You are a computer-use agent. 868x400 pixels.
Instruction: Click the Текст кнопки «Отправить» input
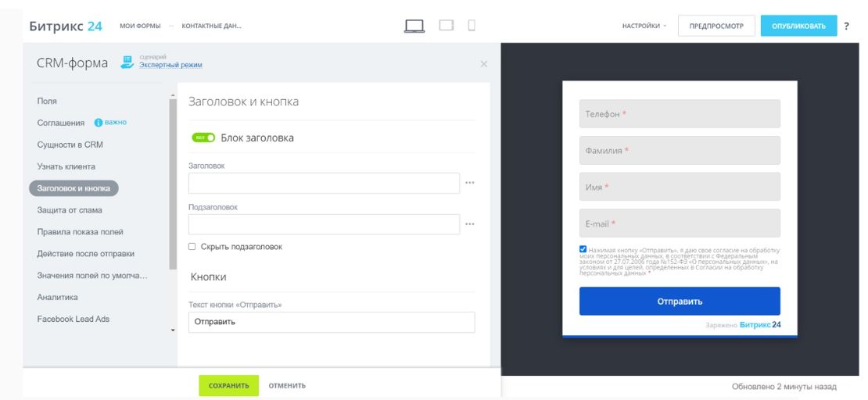click(332, 322)
